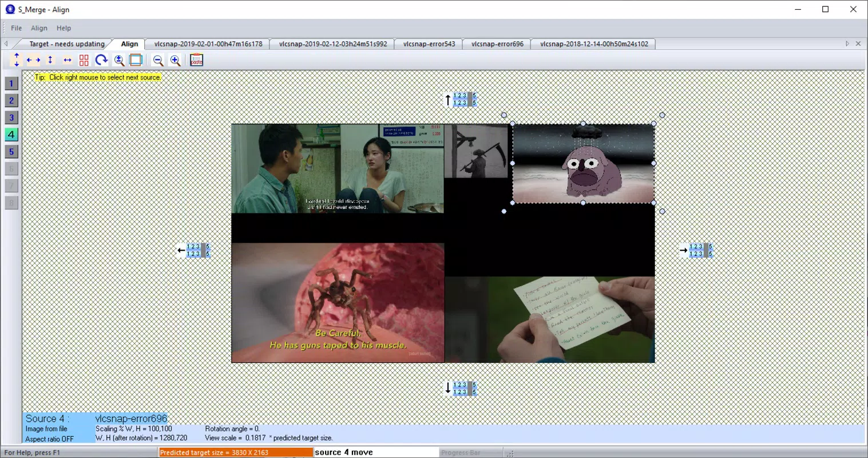Viewport: 868px width, 458px height.
Task: Click the 'source 4 move' status field
Action: point(376,452)
